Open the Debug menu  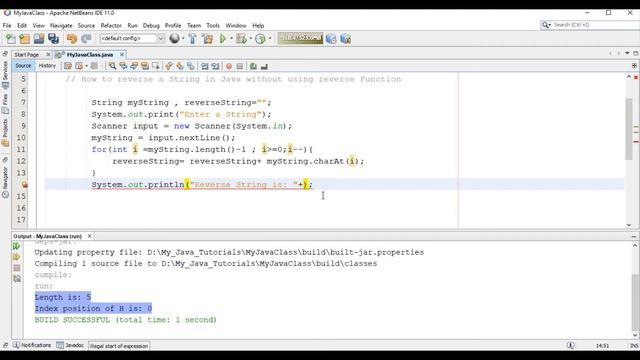point(151,25)
